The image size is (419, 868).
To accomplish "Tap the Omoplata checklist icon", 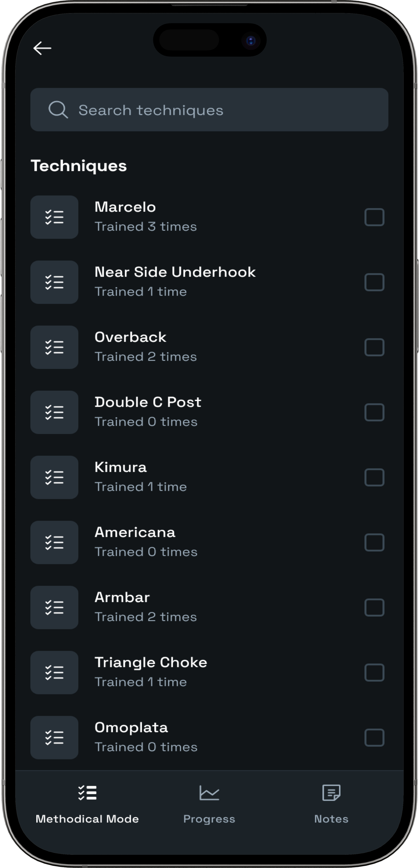I will (x=54, y=738).
